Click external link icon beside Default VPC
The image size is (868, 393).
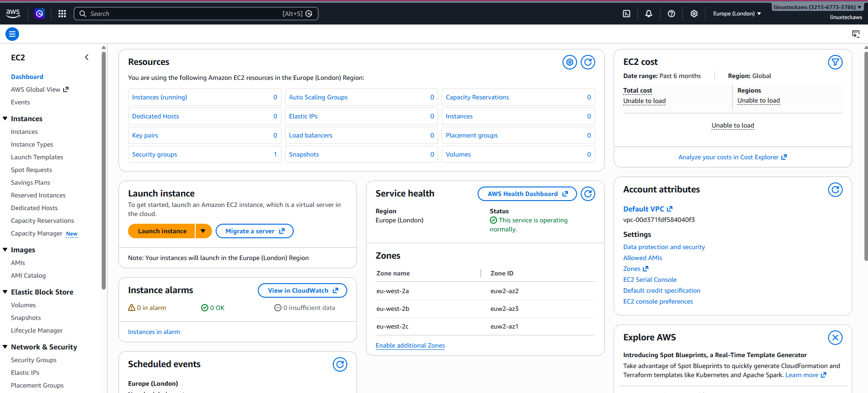[x=670, y=209]
